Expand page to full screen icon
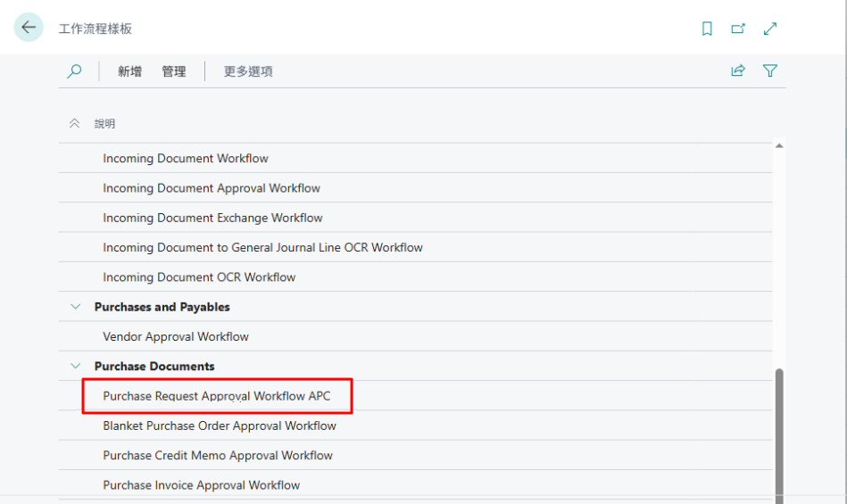847x504 pixels. [769, 29]
